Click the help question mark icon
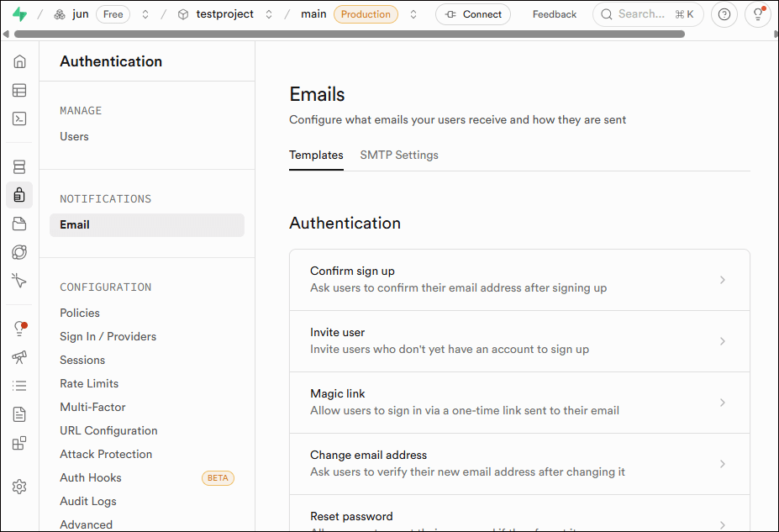 (x=724, y=14)
